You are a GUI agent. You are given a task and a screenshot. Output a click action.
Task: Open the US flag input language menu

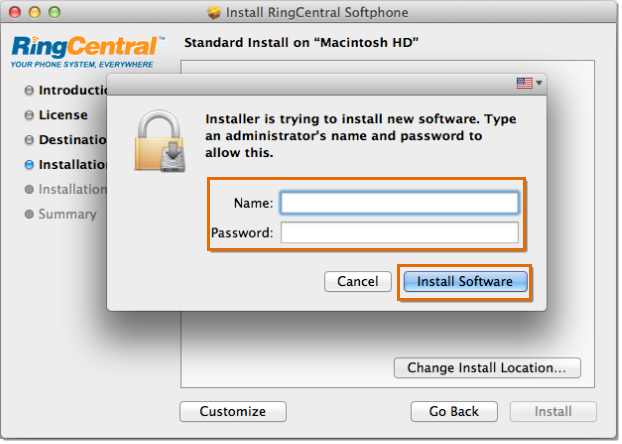pos(529,83)
